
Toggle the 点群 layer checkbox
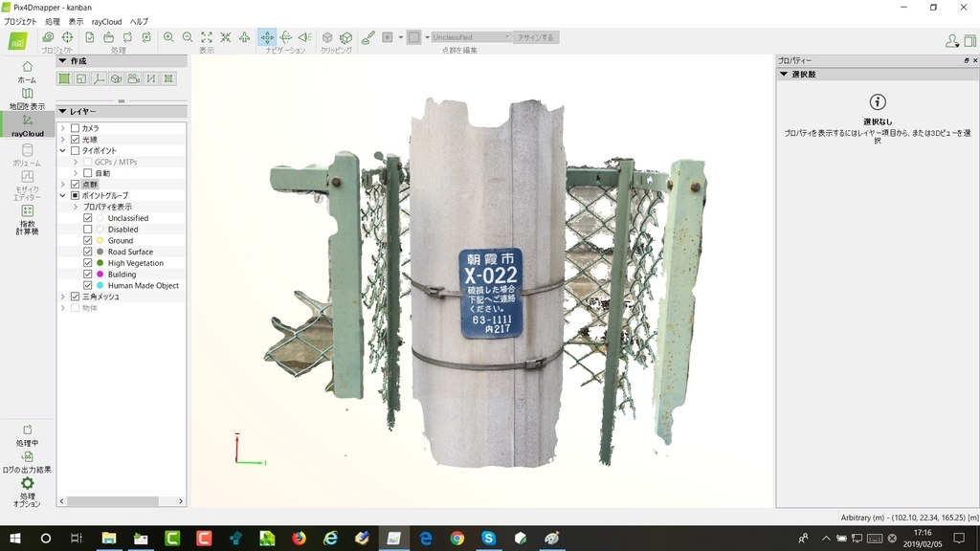pyautogui.click(x=75, y=185)
